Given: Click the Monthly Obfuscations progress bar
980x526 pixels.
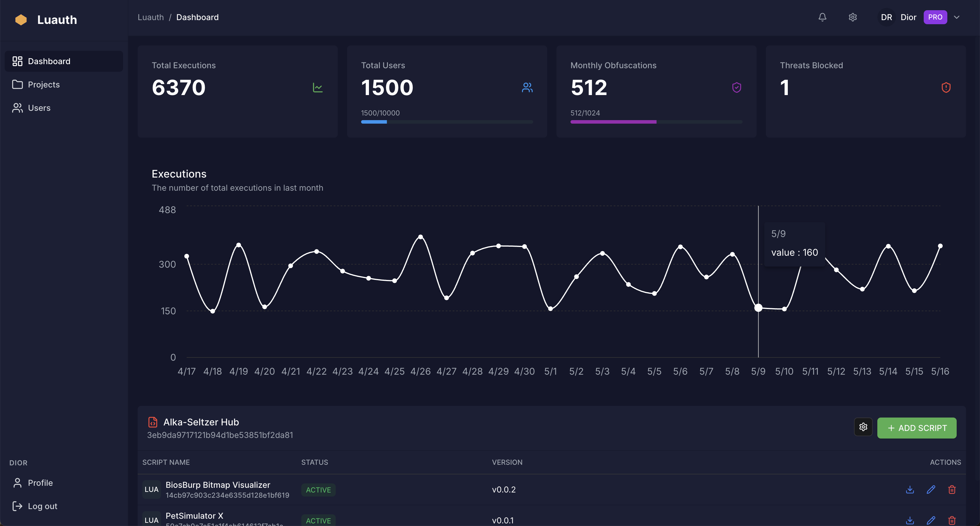Looking at the screenshot, I should (x=656, y=122).
